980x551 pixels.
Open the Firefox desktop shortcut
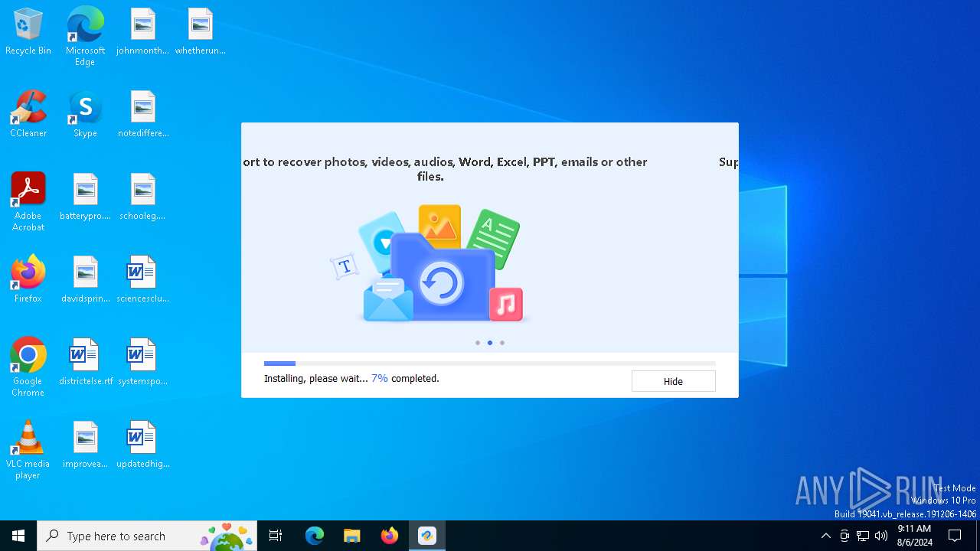point(28,280)
